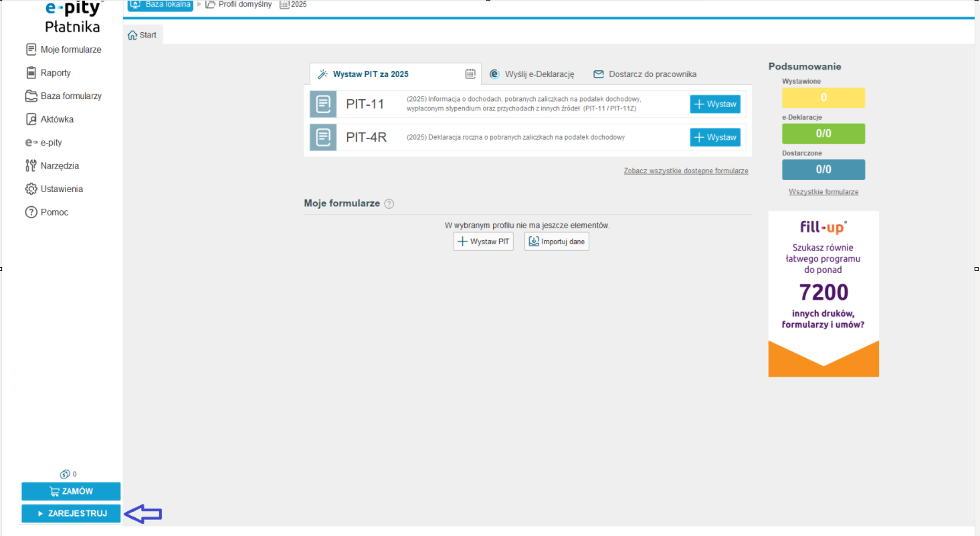This screenshot has width=980, height=536.
Task: Click Wystaw button for PIT-4R
Action: 715,137
